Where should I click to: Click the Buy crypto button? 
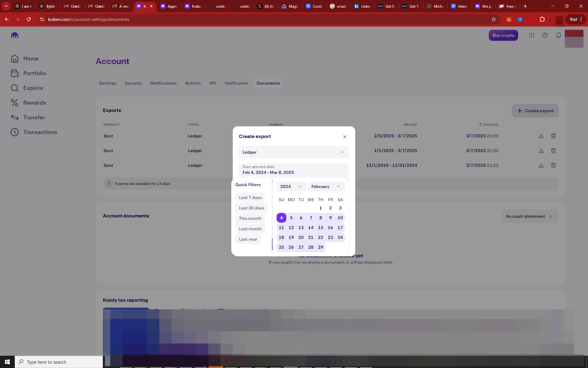[503, 35]
